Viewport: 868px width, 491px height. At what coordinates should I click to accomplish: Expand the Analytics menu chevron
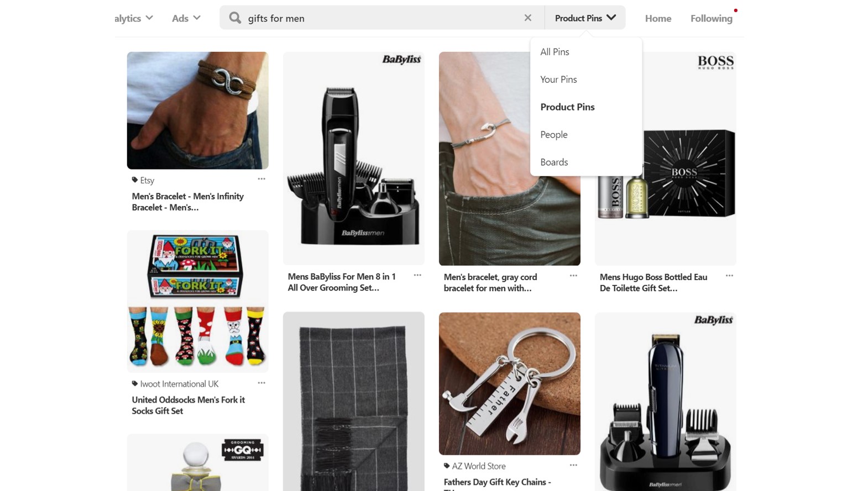tap(149, 18)
